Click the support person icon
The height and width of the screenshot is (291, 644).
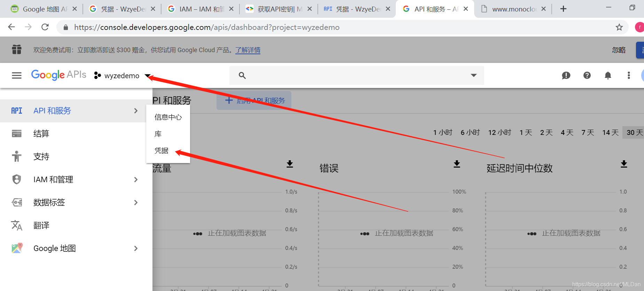17,156
